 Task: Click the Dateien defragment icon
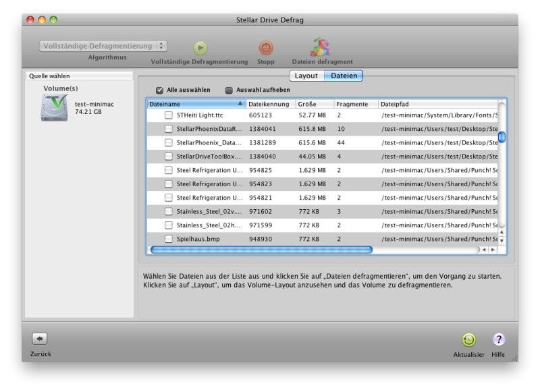(x=320, y=47)
